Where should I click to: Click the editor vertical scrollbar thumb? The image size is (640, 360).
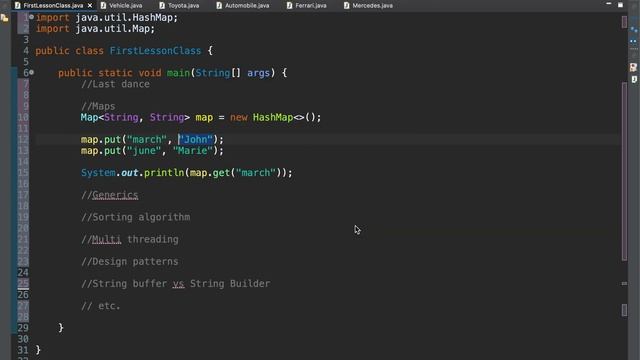pos(624,171)
